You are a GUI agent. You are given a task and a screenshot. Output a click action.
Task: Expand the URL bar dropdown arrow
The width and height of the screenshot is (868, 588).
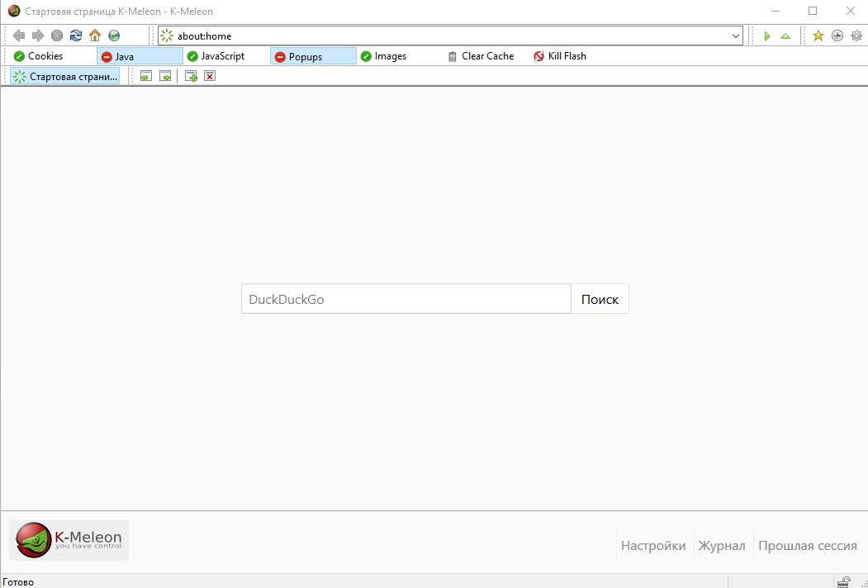pos(736,36)
